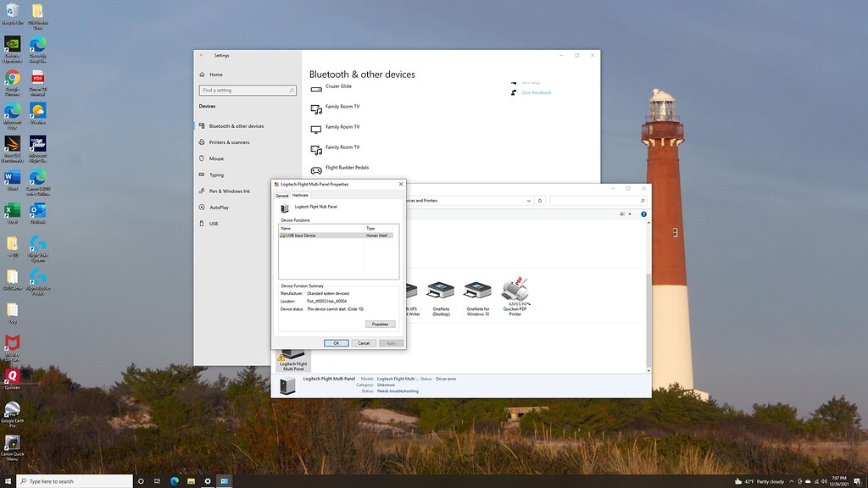Select Flight Rudder Pedals in device list
This screenshot has width=868, height=488.
coord(347,168)
